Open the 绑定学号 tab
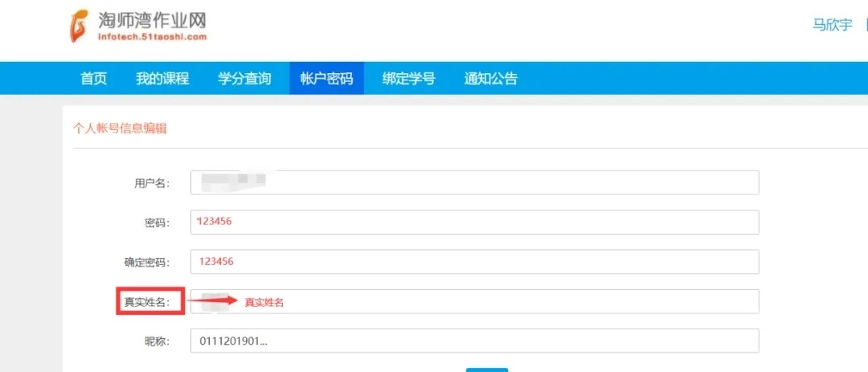 (408, 79)
